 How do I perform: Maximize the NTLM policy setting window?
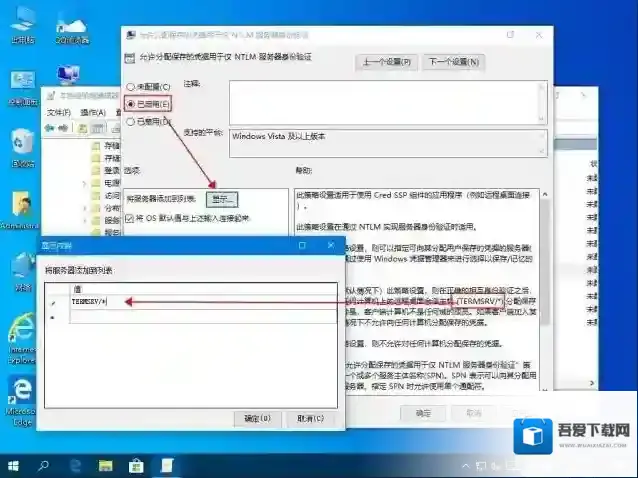pos(510,35)
